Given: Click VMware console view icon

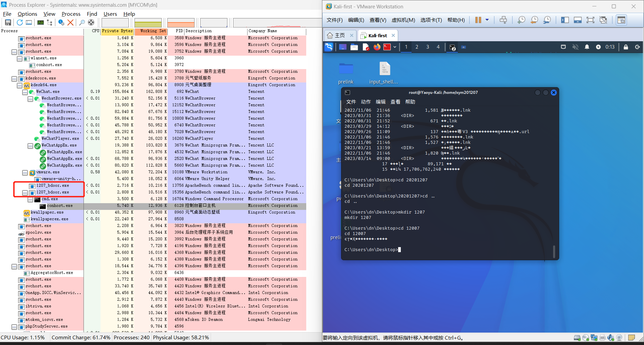Looking at the screenshot, I should pos(621,20).
